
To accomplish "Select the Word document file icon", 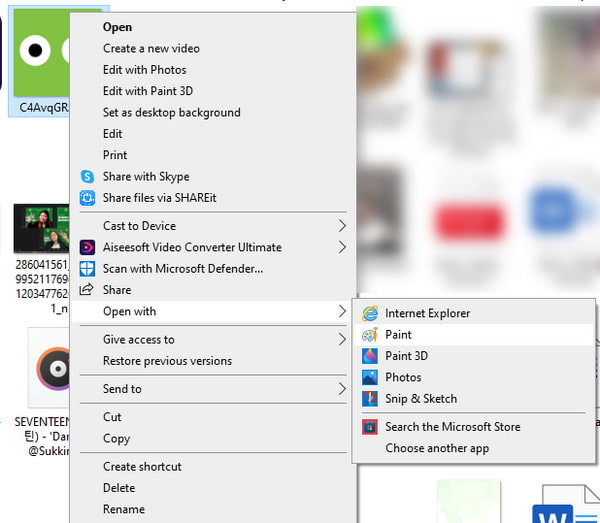I will (567, 503).
